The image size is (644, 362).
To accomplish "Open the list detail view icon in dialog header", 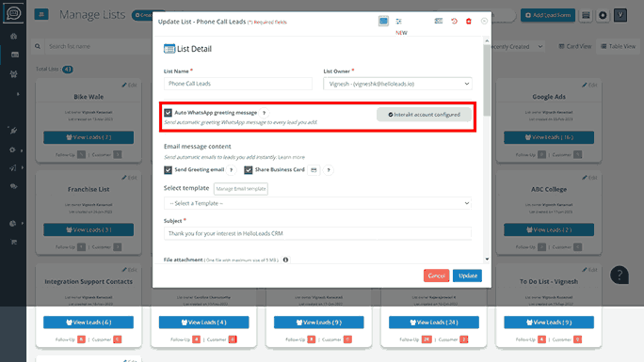I will coord(383,21).
